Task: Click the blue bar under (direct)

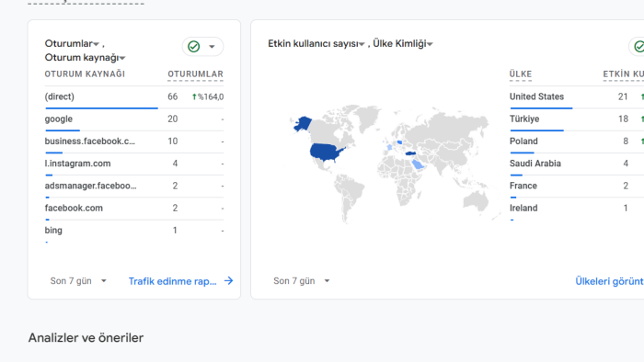Action: click(x=101, y=108)
